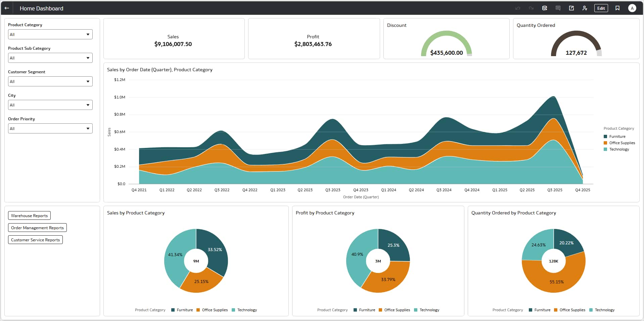Click Furniture legend in Quantity Ordered by Category

(x=540, y=310)
